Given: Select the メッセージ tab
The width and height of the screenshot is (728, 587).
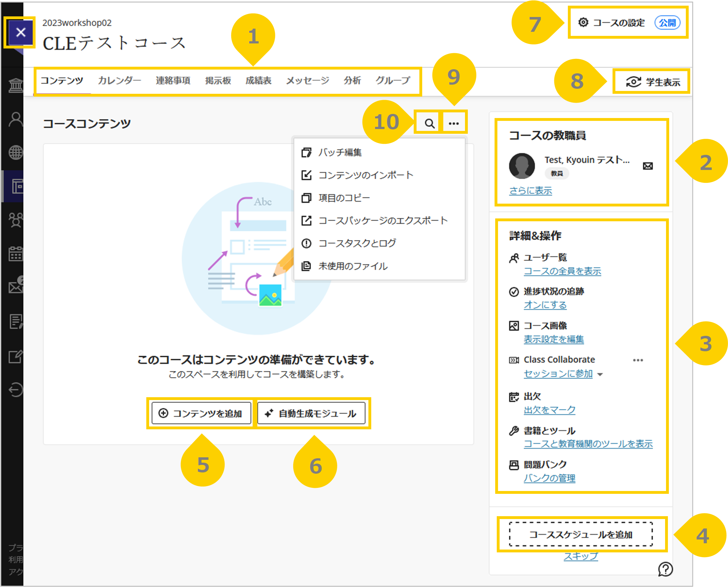Looking at the screenshot, I should click(308, 81).
